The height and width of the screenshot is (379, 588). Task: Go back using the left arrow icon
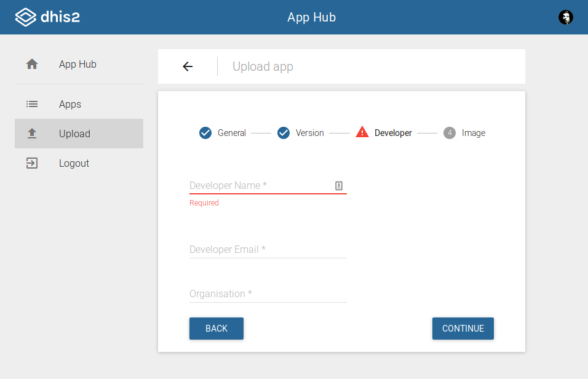tap(188, 66)
